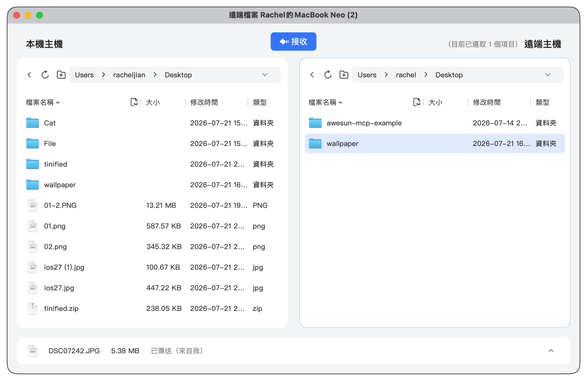Click the Receive (接收) button
This screenshot has width=588, height=383.
click(x=293, y=42)
